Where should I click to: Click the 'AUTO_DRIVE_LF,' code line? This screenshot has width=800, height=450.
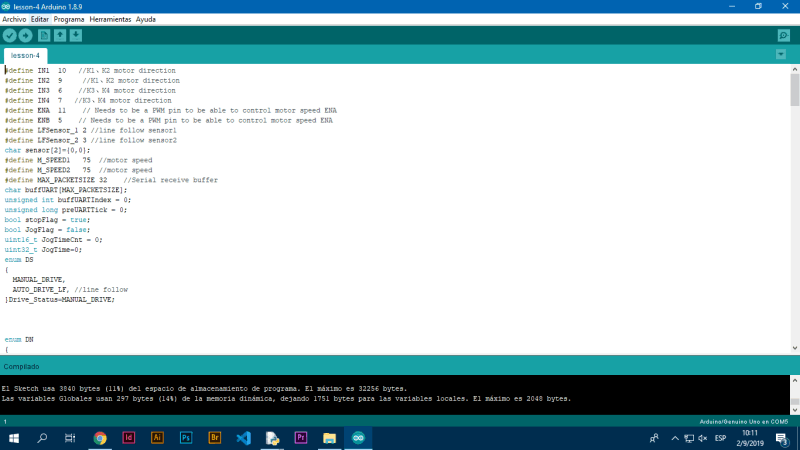click(x=70, y=290)
